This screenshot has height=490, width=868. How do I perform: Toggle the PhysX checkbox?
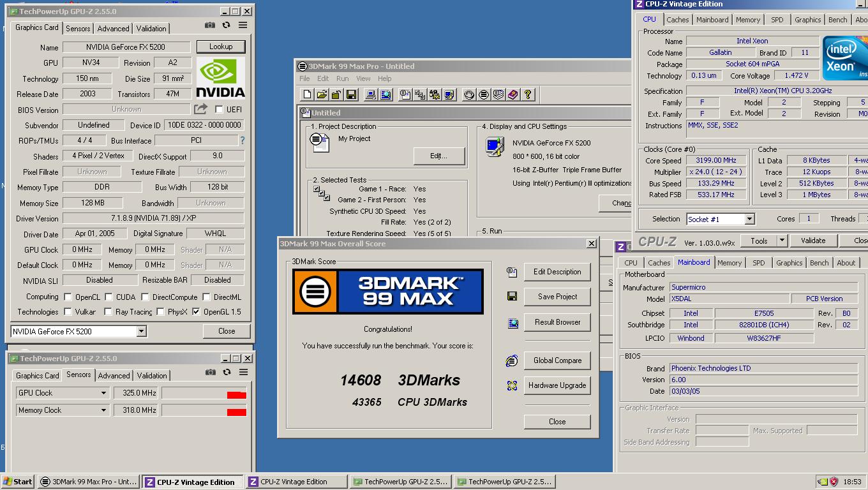(x=160, y=312)
